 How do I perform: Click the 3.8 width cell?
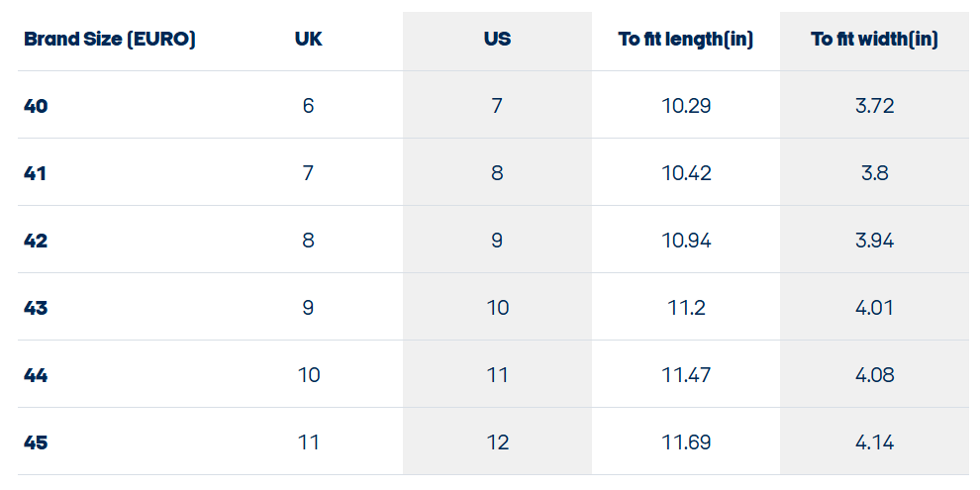874,173
